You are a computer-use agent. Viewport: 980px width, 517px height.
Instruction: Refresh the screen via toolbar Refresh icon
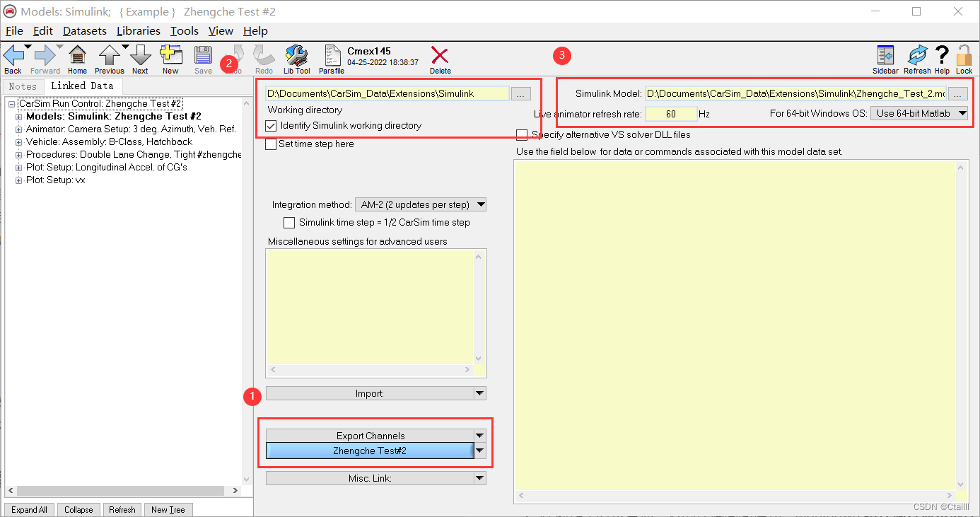[x=917, y=55]
